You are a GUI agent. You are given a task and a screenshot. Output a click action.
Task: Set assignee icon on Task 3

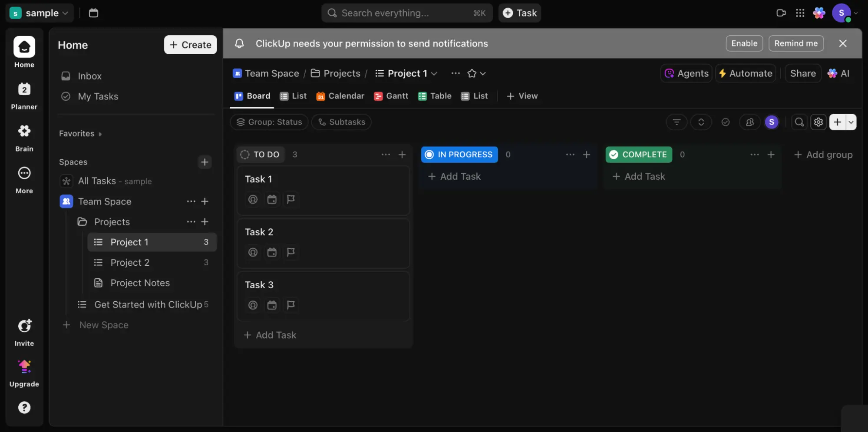tap(253, 305)
